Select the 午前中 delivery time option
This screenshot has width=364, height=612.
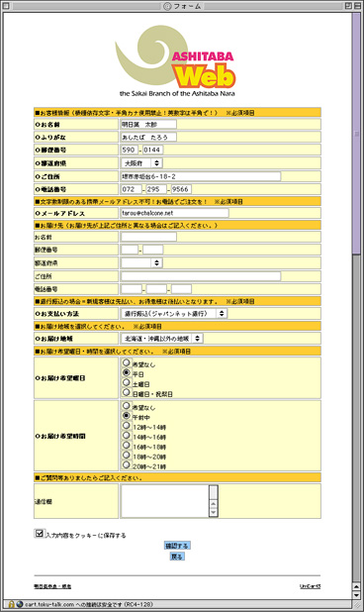pyautogui.click(x=126, y=416)
